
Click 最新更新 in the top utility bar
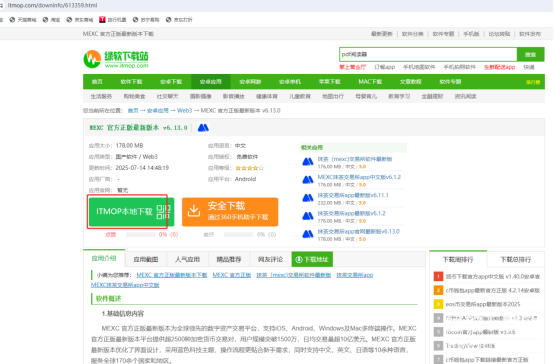click(x=382, y=34)
